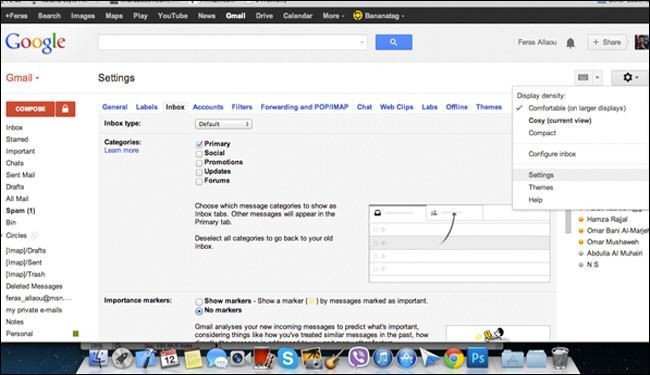Image resolution: width=650 pixels, height=375 pixels.
Task: Click the Share button
Action: [x=607, y=42]
